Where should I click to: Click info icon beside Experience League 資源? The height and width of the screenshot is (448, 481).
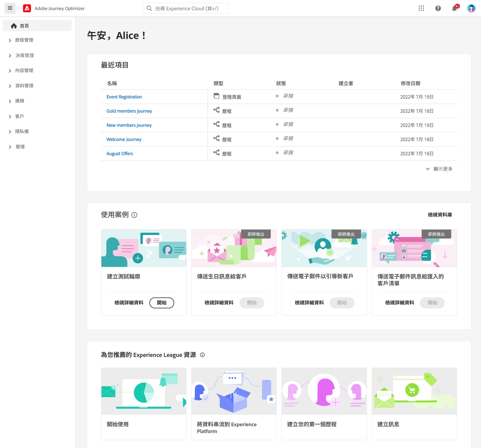tap(202, 355)
